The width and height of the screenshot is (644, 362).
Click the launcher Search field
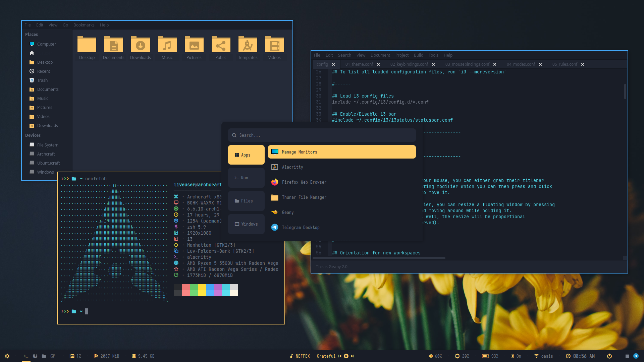click(322, 135)
